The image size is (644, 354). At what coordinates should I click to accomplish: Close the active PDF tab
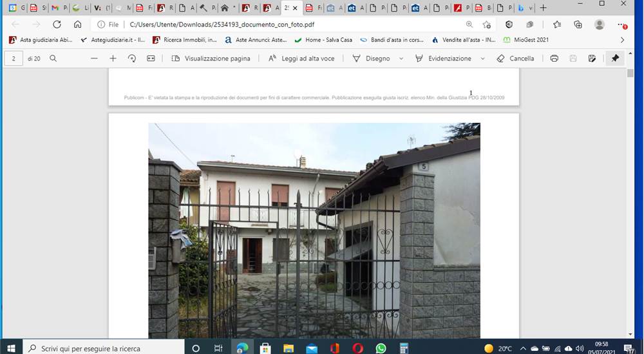pos(295,8)
